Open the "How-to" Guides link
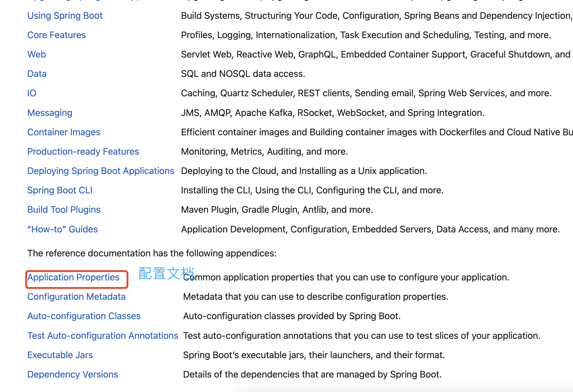The width and height of the screenshot is (573, 392). [x=62, y=229]
